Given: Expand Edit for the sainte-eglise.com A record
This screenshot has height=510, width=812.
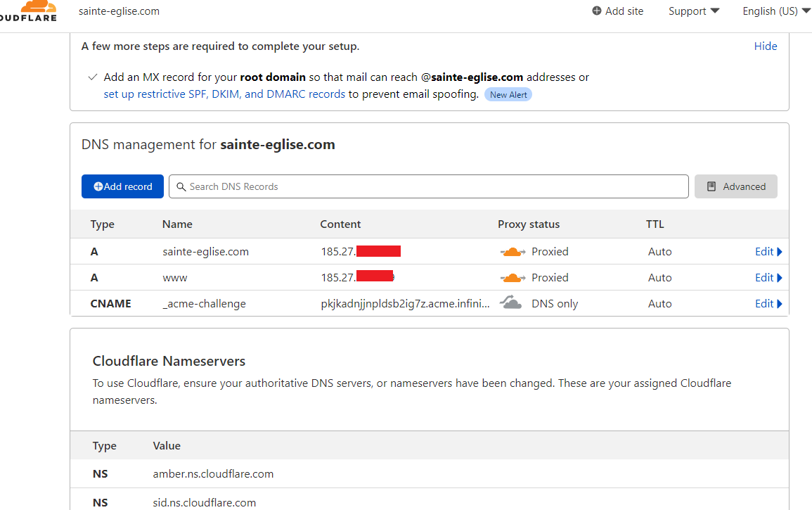Looking at the screenshot, I should (768, 252).
